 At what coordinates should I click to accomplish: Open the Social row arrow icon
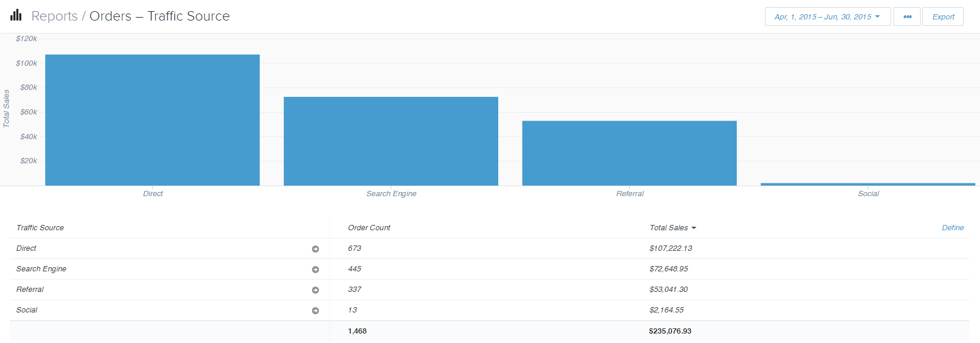(316, 311)
